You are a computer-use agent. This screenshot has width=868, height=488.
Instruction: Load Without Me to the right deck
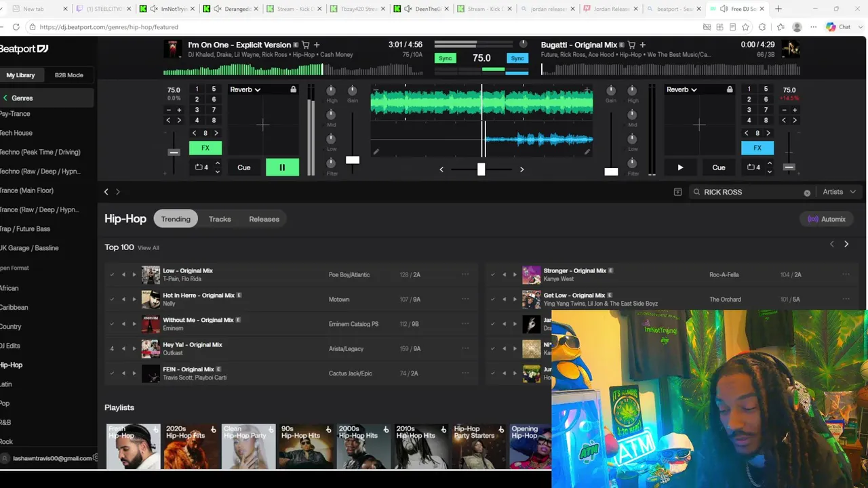(134, 324)
